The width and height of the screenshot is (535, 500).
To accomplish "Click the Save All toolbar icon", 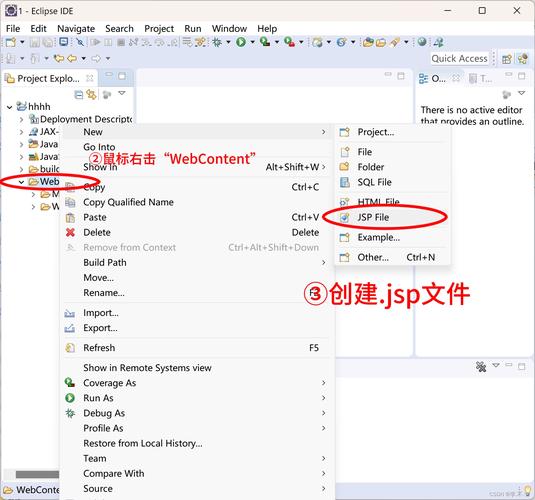I will [x=48, y=42].
